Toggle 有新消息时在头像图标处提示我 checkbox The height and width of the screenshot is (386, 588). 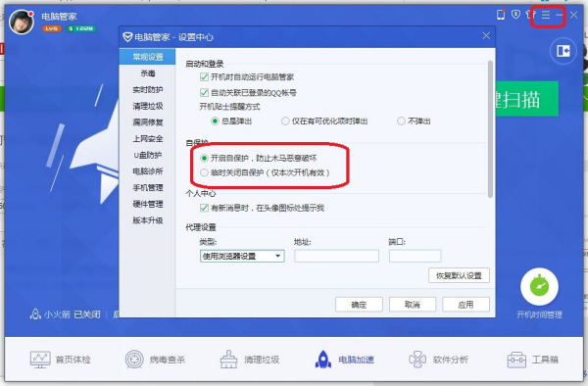(x=204, y=208)
